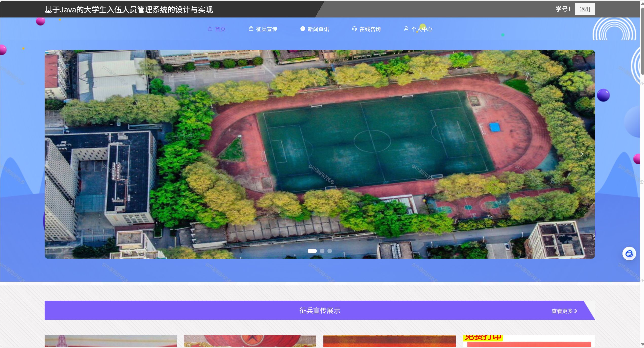Open the 在线咨询 menu item
Image resolution: width=644 pixels, height=348 pixels.
(x=370, y=29)
